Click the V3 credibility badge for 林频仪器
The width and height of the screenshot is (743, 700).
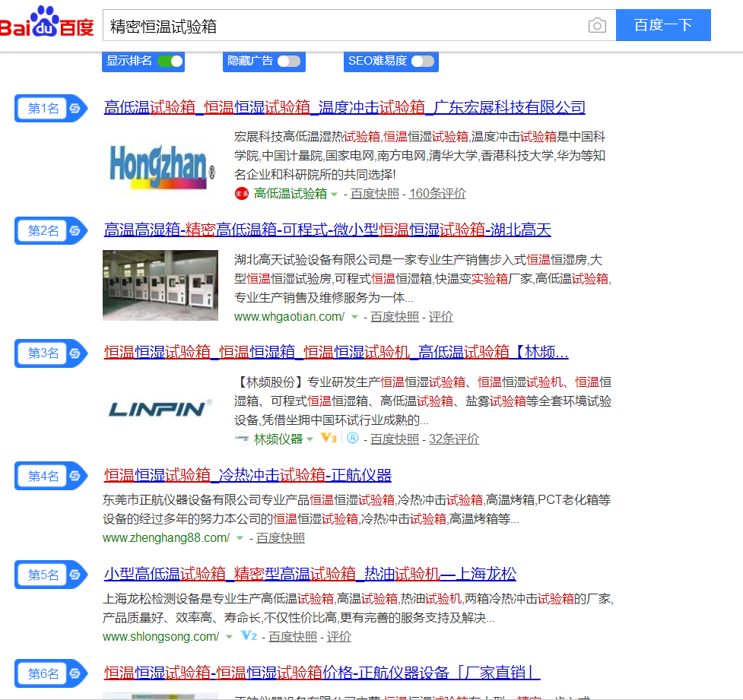pyautogui.click(x=329, y=438)
